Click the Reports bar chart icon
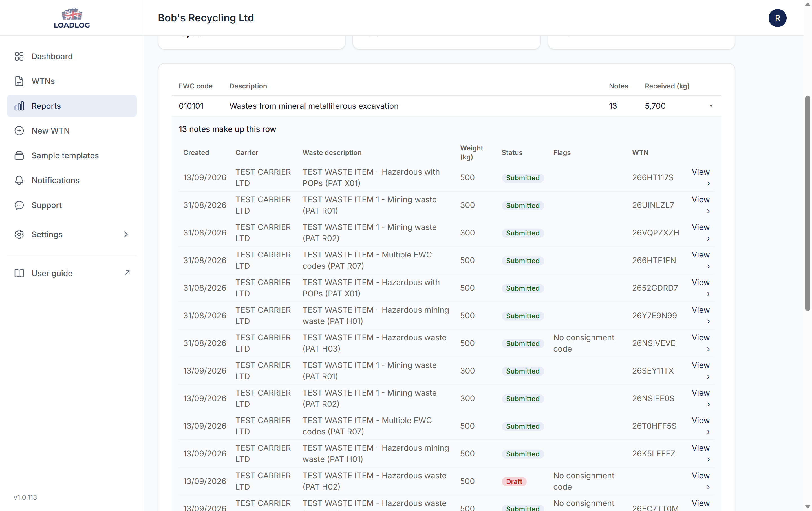 pyautogui.click(x=19, y=106)
